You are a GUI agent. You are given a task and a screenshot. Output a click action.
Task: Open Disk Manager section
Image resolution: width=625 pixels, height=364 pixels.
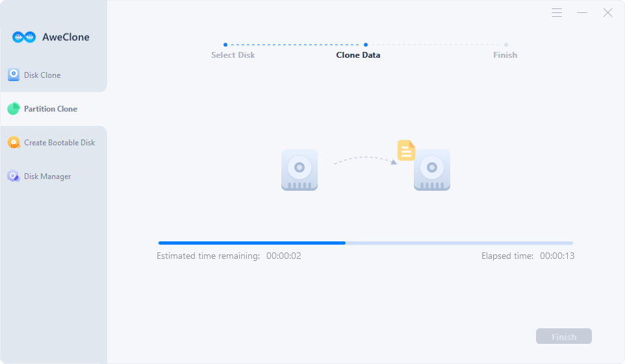[54, 176]
